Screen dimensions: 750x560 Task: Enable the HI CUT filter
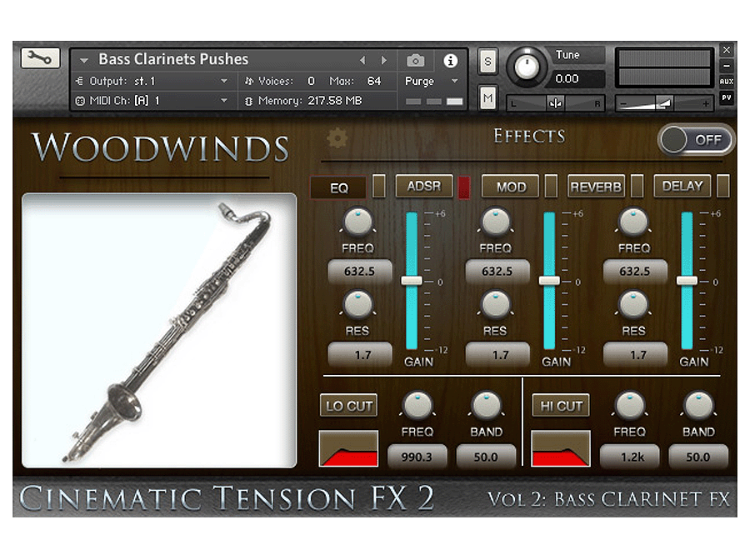tap(561, 406)
